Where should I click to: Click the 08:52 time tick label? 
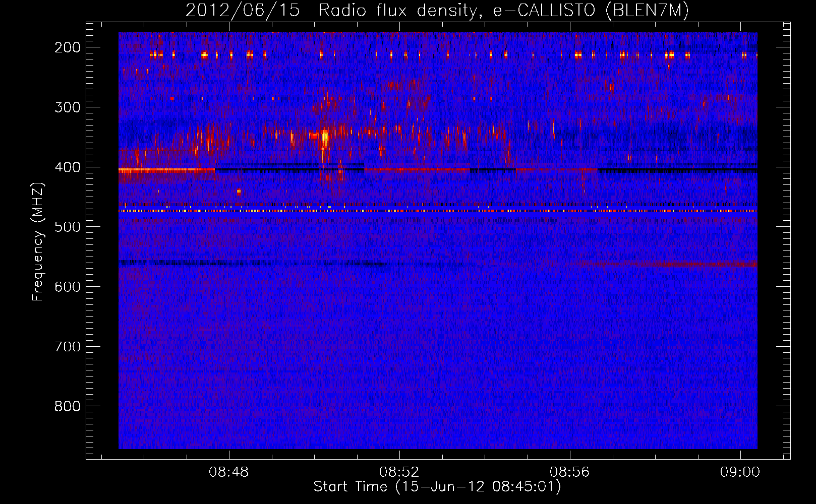(x=399, y=472)
